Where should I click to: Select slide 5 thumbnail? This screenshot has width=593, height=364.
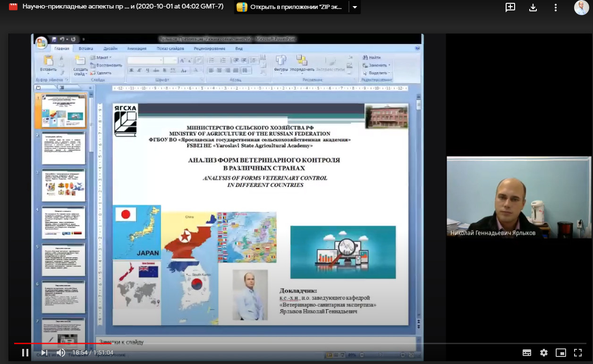(x=63, y=260)
